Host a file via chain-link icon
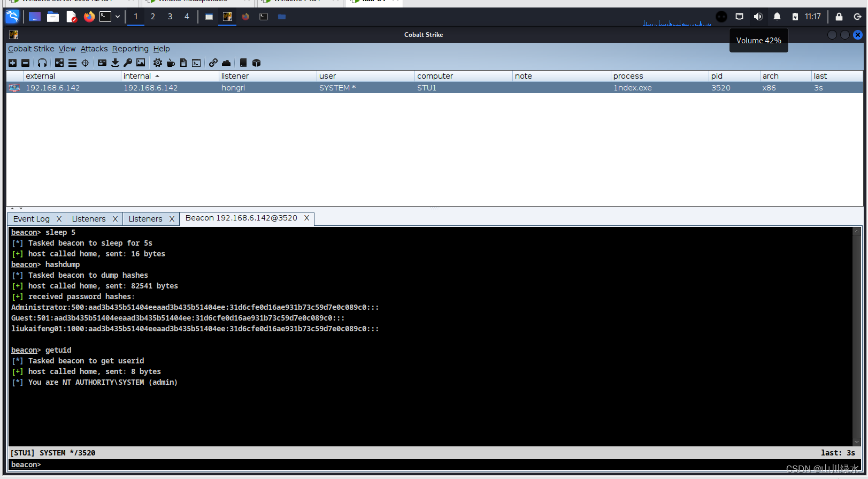868x479 pixels. point(213,63)
